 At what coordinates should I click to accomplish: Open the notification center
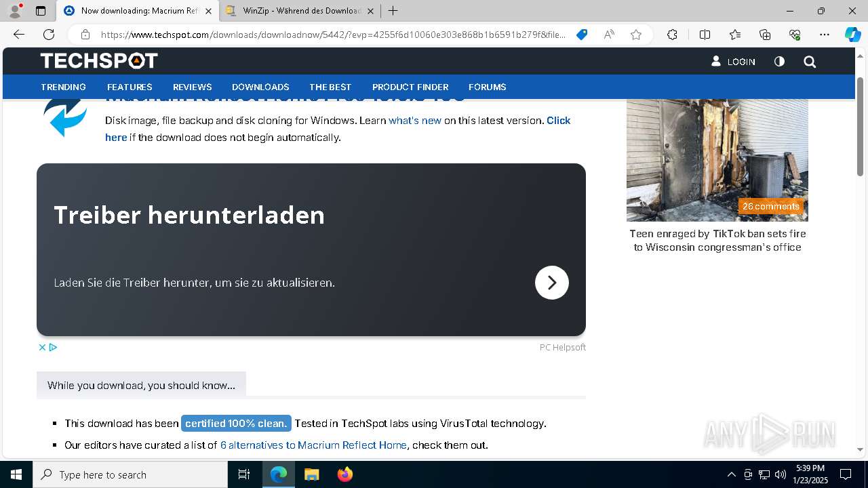point(846,474)
